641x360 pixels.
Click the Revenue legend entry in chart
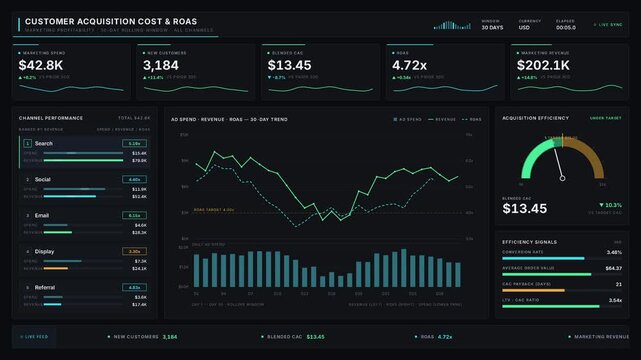click(x=442, y=119)
